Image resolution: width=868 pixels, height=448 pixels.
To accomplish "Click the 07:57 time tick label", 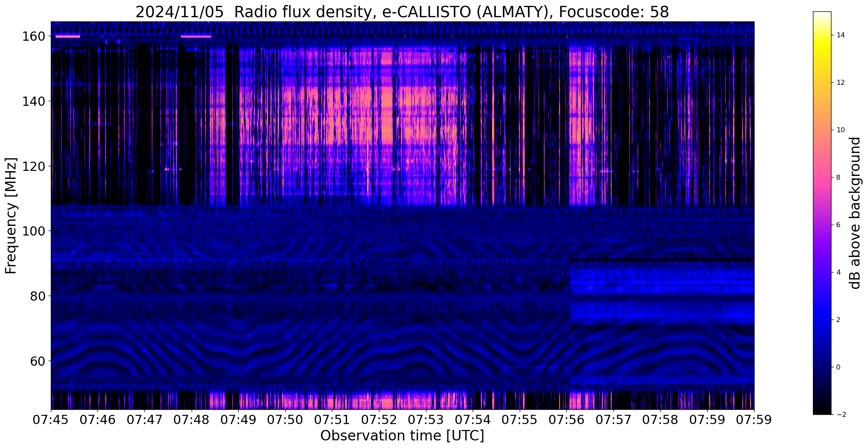I will click(614, 420).
